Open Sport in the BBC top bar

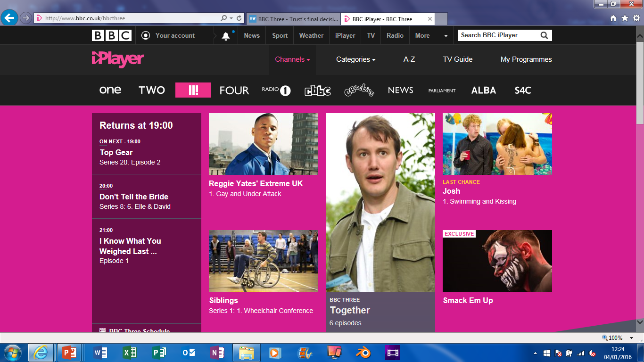[280, 35]
